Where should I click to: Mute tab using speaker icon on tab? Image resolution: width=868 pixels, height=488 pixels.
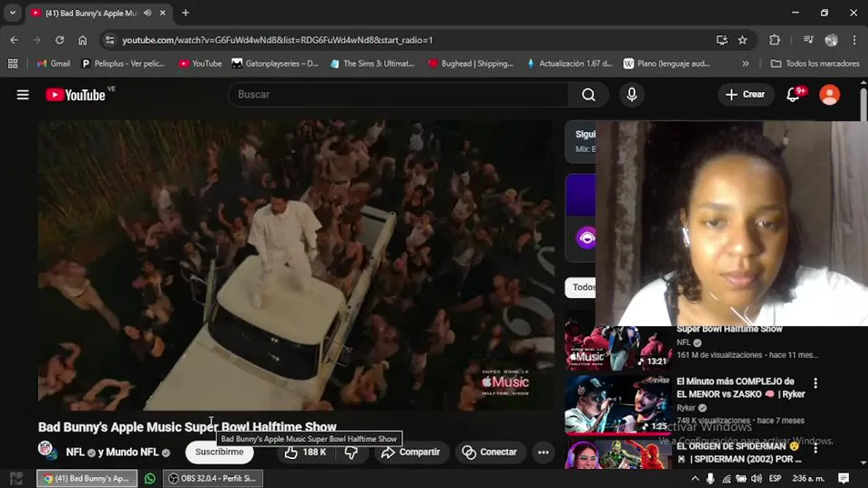147,13
